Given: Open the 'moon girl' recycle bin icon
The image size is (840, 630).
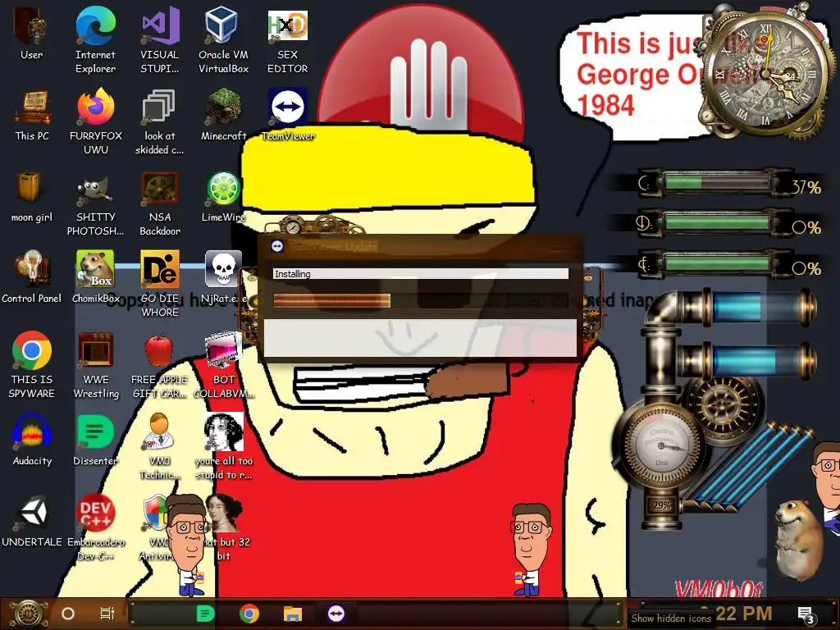Looking at the screenshot, I should point(32,197).
